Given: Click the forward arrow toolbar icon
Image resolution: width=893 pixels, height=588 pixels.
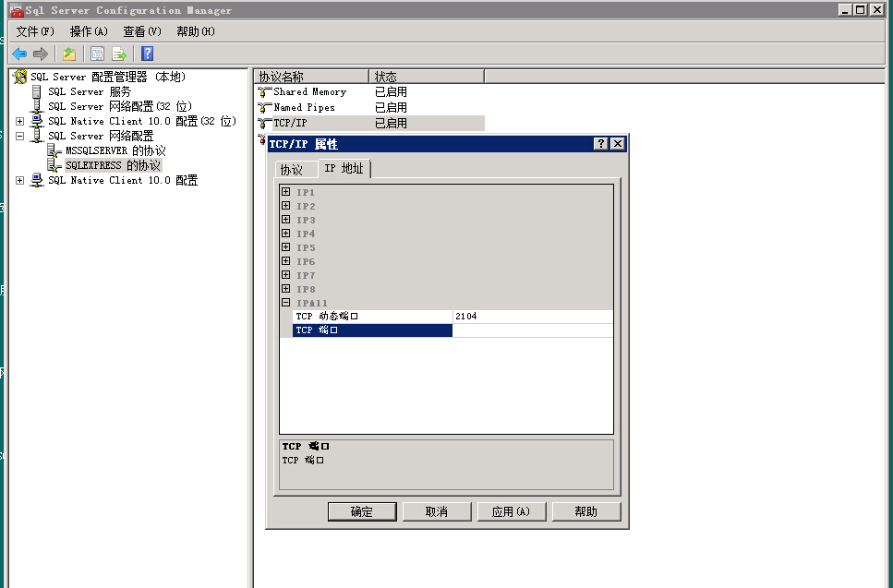Looking at the screenshot, I should [41, 54].
